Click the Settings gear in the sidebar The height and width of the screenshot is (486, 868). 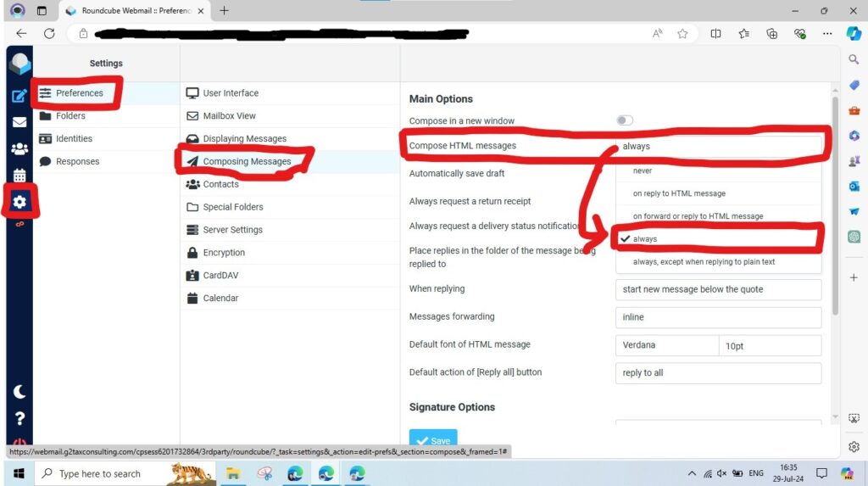coord(19,203)
